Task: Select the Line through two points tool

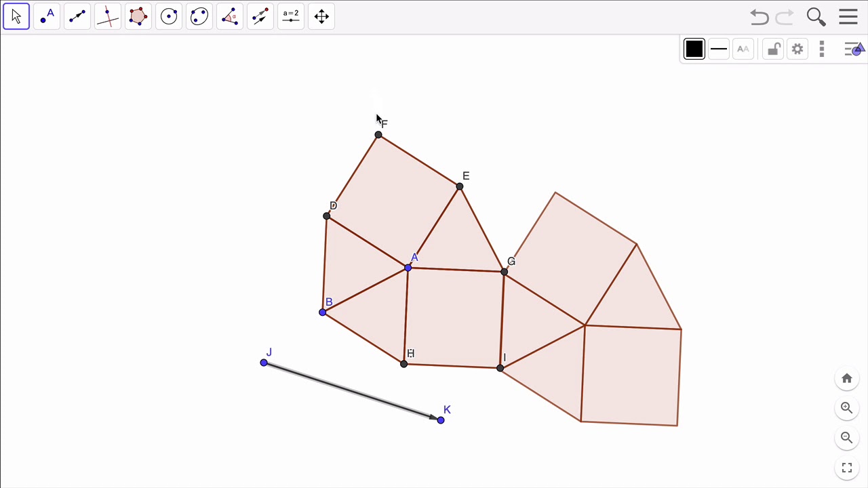Action: click(77, 16)
